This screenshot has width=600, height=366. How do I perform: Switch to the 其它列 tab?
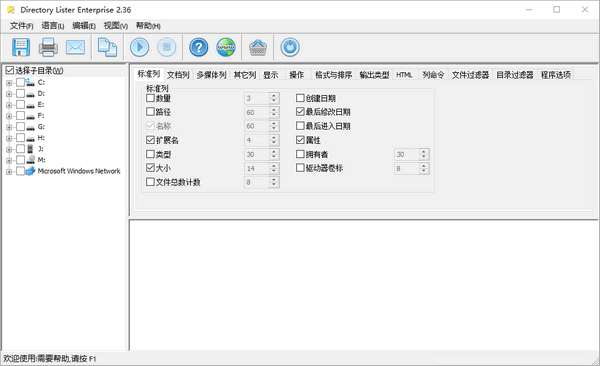pyautogui.click(x=245, y=75)
